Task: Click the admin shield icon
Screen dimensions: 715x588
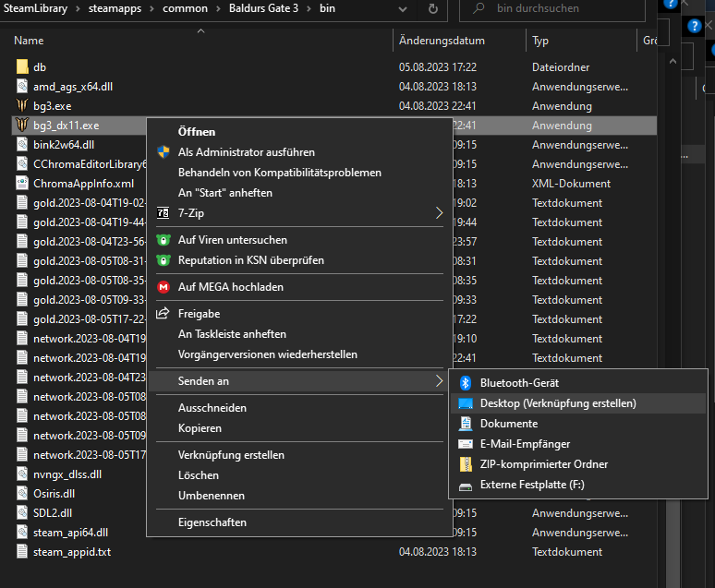Action: 164,152
